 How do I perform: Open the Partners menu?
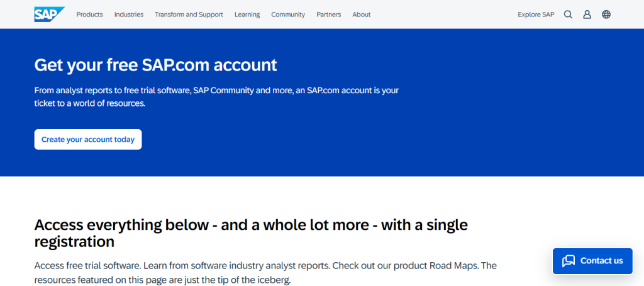328,14
